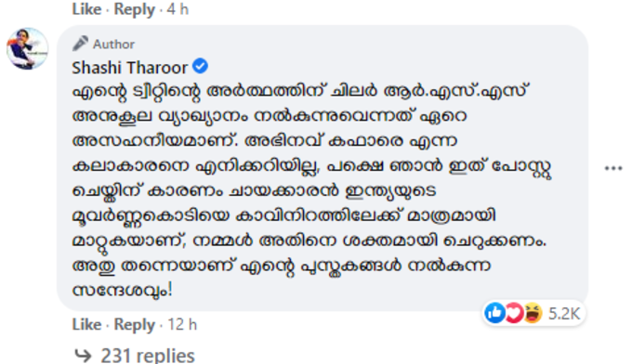Click the red heart reaction icon

tap(513, 313)
